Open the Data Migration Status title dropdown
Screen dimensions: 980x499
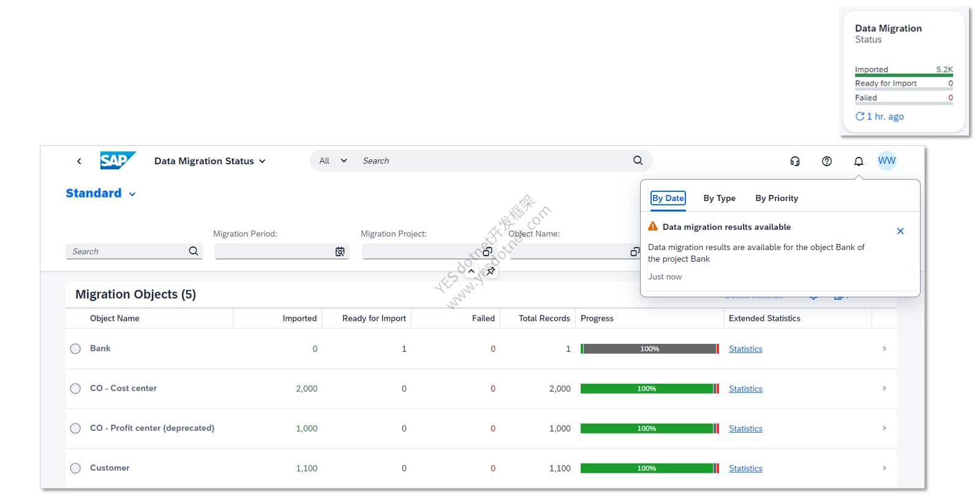click(209, 161)
